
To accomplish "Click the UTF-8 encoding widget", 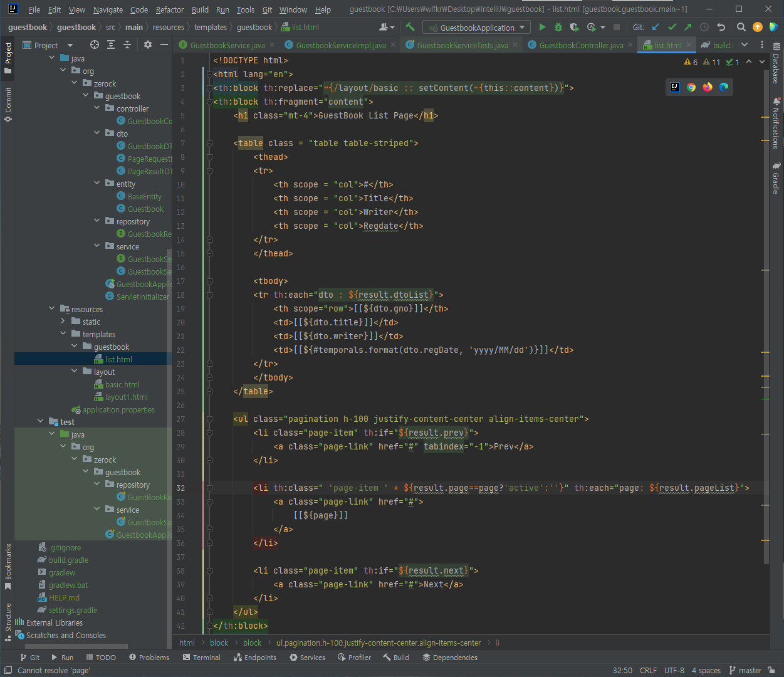I will coord(674,670).
